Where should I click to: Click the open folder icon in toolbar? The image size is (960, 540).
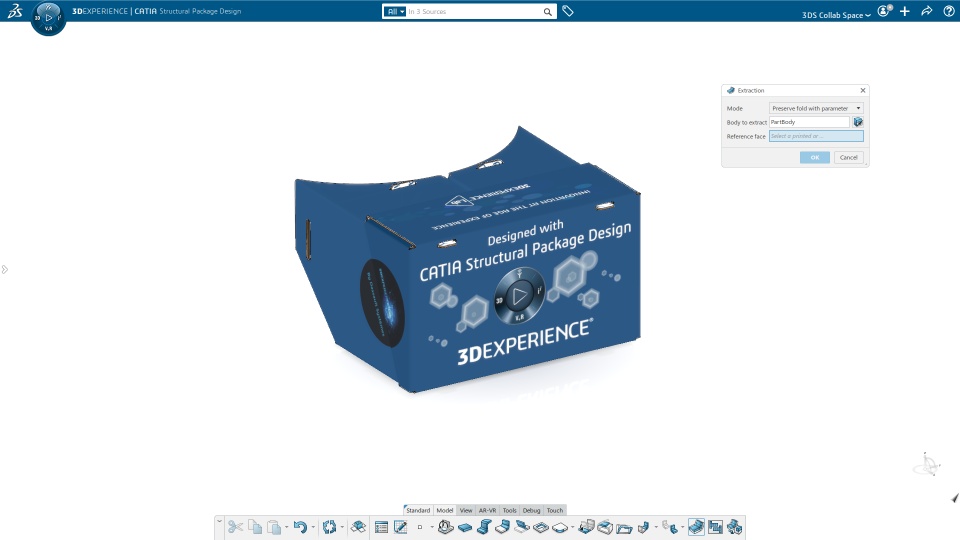[624, 528]
